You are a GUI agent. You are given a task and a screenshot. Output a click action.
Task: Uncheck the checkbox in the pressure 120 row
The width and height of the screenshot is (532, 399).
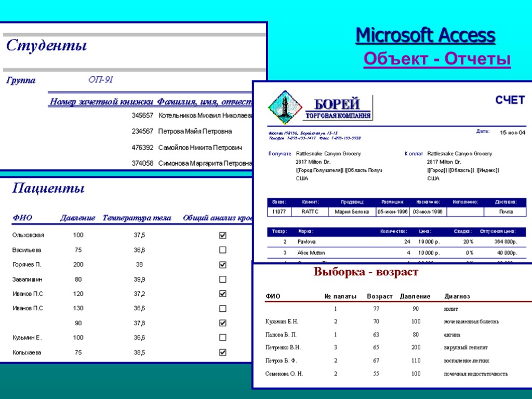[x=222, y=294]
